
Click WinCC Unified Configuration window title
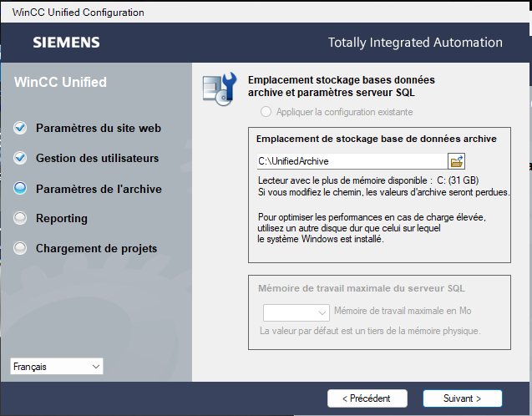78,13
